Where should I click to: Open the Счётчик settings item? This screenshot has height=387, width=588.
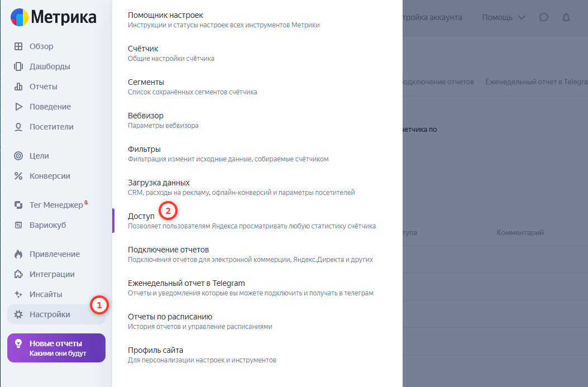143,49
